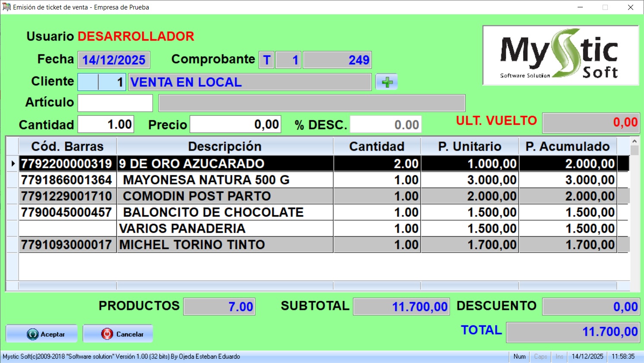Click the red icon on the Cancelar button
Viewport: 644px width, 363px height.
coord(108,333)
